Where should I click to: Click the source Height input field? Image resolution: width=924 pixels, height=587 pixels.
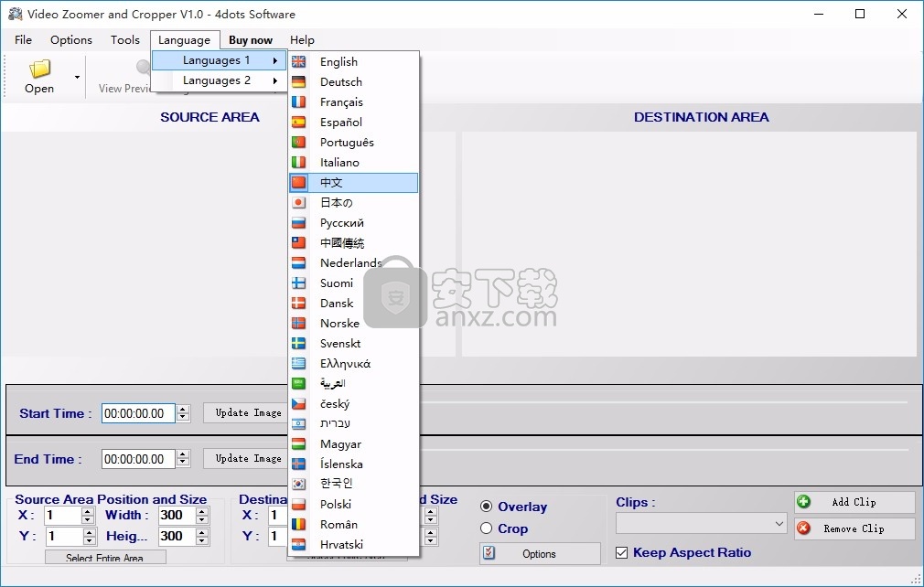pyautogui.click(x=177, y=536)
